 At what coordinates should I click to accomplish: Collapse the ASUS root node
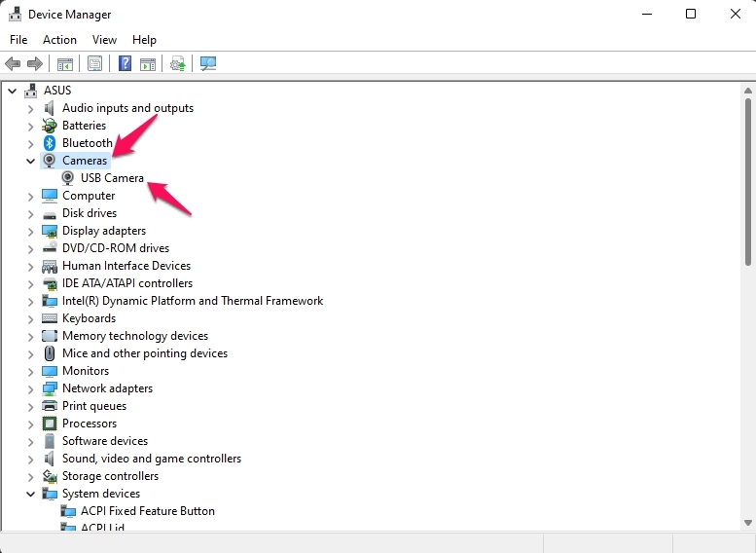pos(13,91)
